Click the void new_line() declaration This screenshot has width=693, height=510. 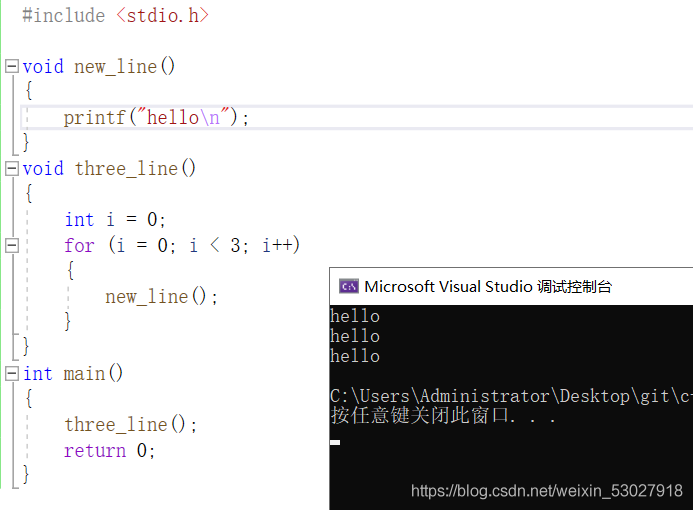pos(99,67)
